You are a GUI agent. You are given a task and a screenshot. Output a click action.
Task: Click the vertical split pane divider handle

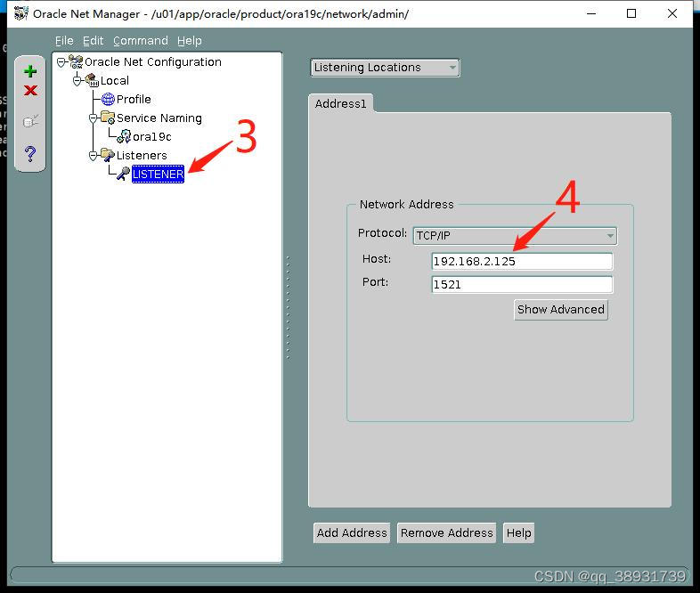(288, 308)
